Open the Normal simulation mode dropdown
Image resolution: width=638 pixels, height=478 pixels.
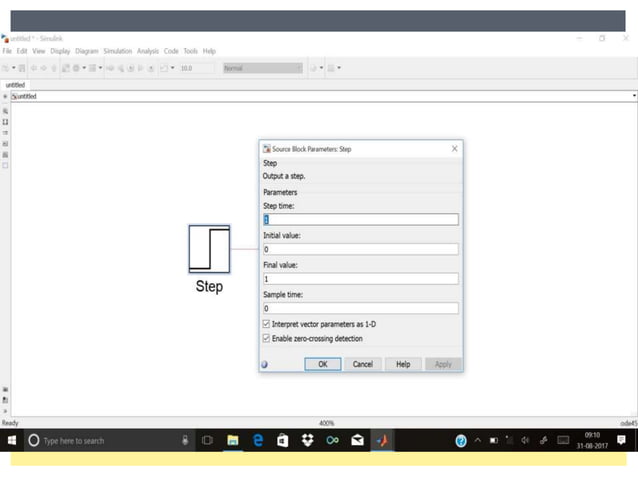(x=263, y=68)
